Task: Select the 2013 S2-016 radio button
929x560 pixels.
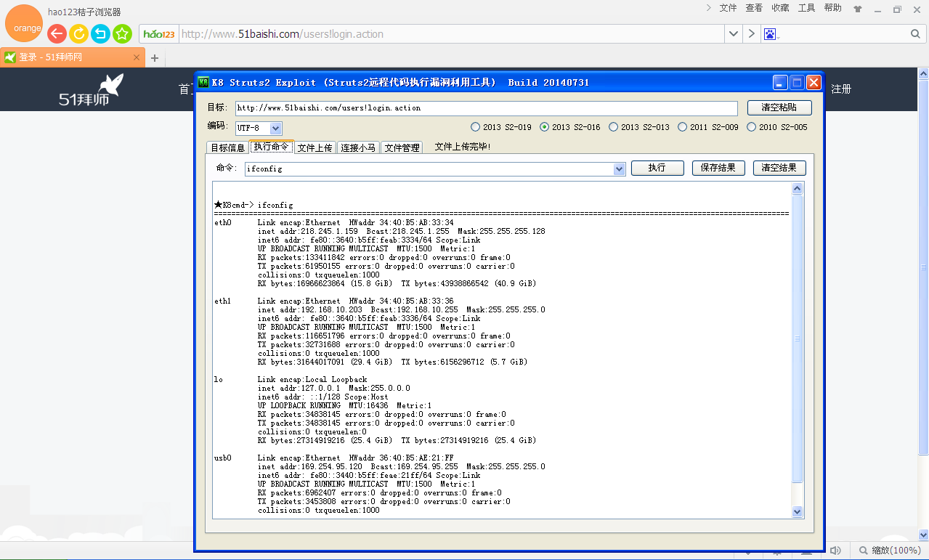Action: pos(569,127)
